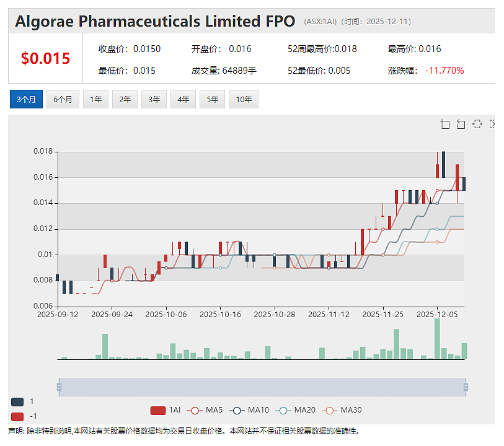Click the right handle of zoom slider
The height and width of the screenshot is (446, 504).
[466, 387]
